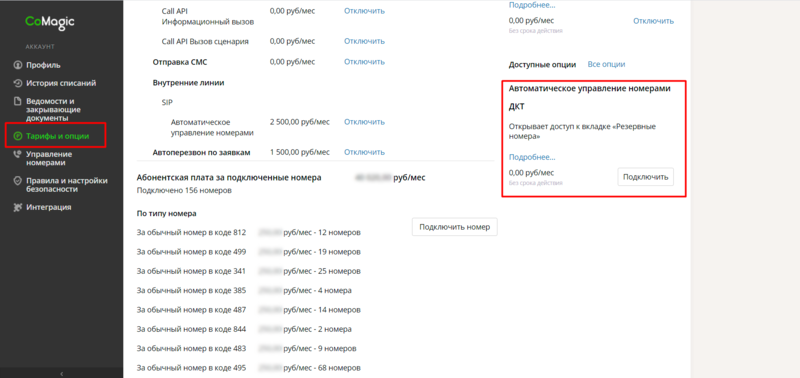The width and height of the screenshot is (800, 378).
Task: Click АККАУНТ sidebar heading
Action: tap(40, 47)
